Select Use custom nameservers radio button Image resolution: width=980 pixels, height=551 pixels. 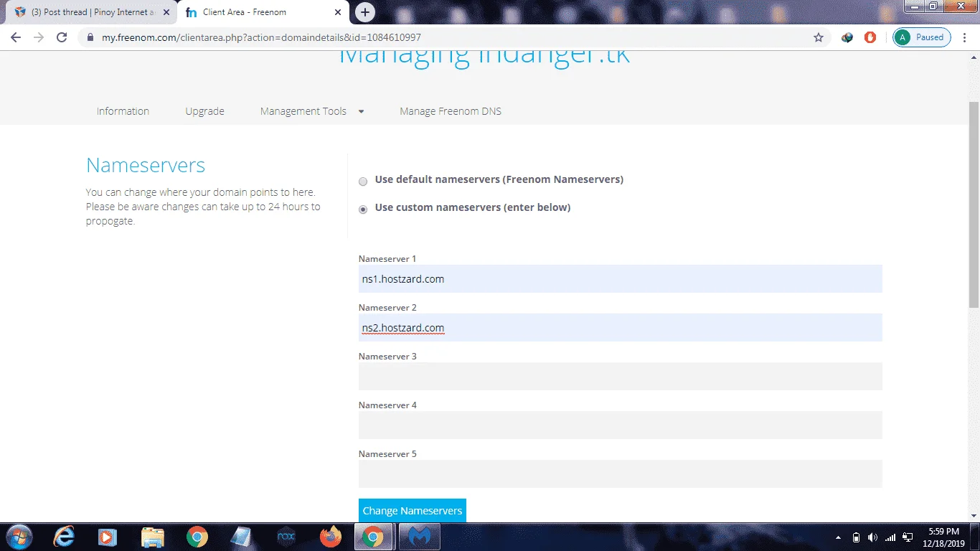pos(363,209)
